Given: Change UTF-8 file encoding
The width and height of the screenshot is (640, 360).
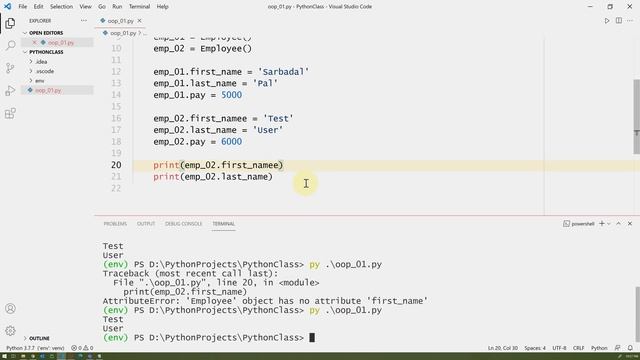Looking at the screenshot, I should (x=559, y=348).
